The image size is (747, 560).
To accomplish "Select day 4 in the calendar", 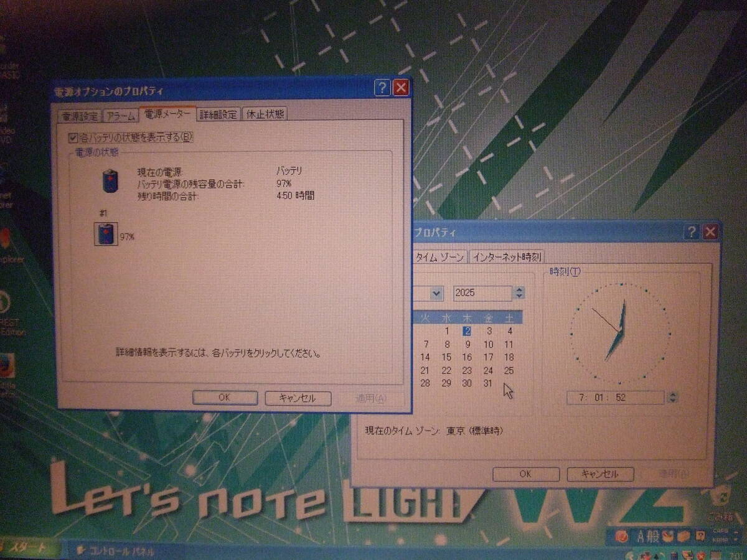I will (x=510, y=332).
